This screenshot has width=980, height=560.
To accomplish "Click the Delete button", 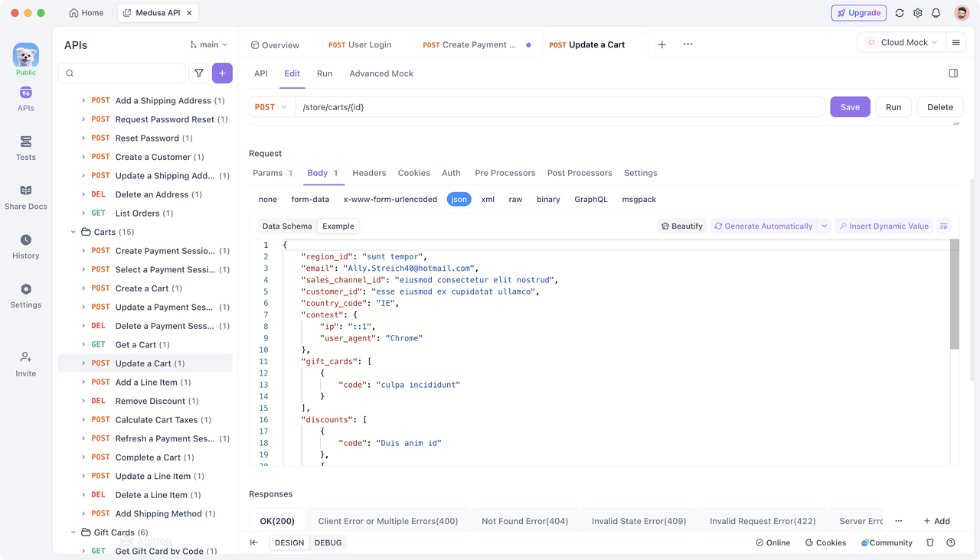I will pos(940,107).
